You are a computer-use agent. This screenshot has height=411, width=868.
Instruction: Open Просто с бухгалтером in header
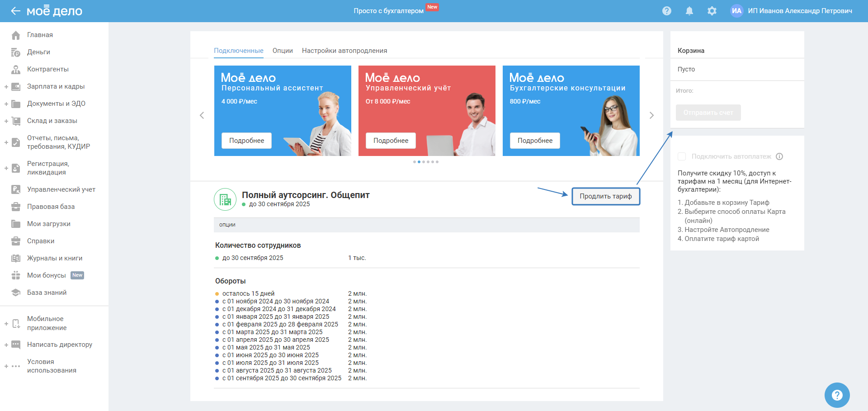389,11
